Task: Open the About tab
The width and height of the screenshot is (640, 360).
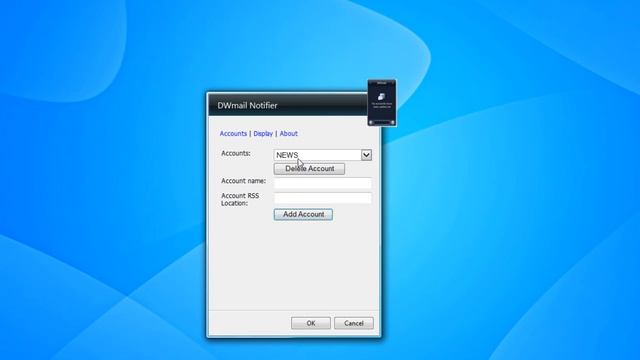Action: tap(288, 133)
